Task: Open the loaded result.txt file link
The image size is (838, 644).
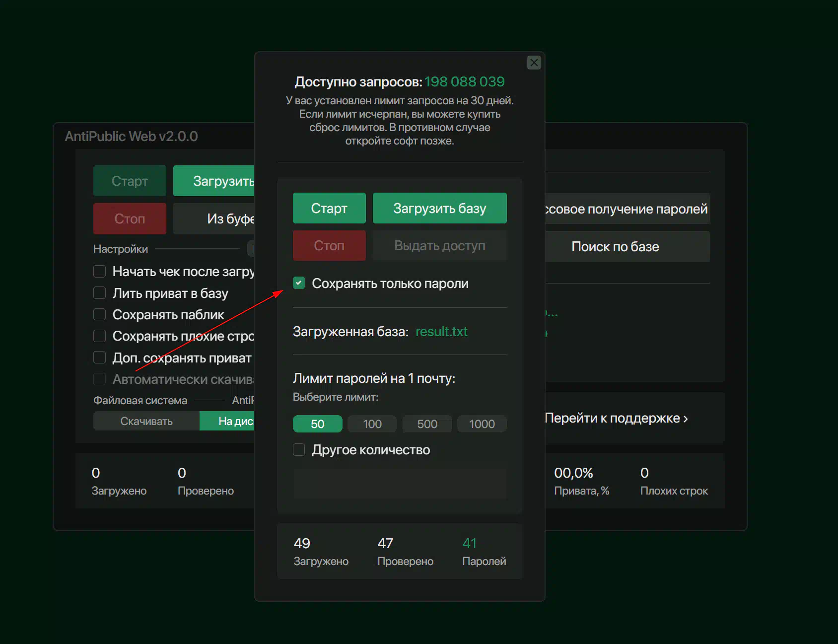Action: coord(441,331)
